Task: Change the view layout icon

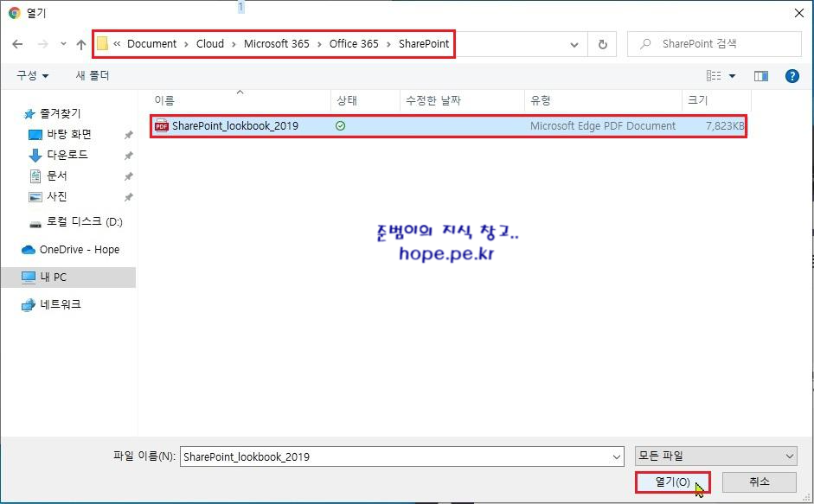Action: pyautogui.click(x=714, y=76)
